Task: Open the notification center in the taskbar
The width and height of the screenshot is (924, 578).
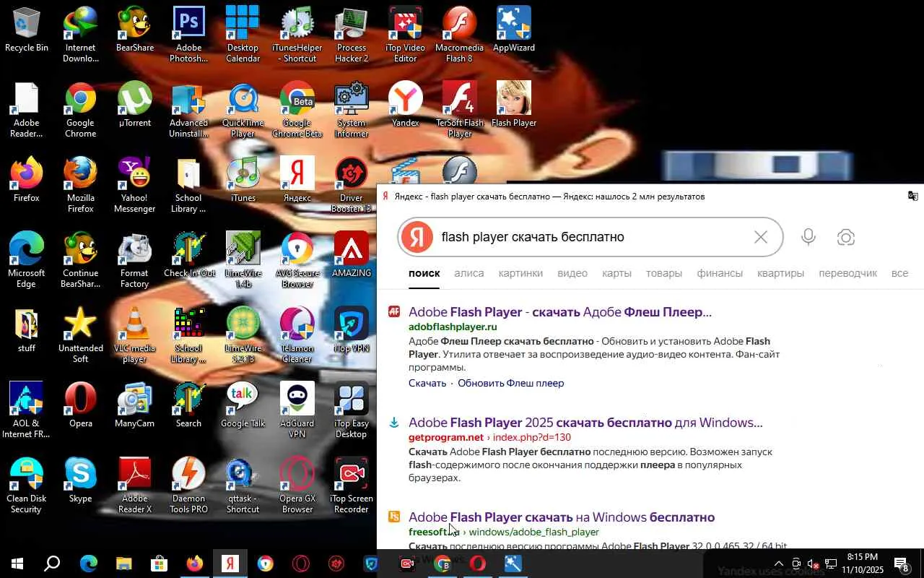Action: click(902, 564)
